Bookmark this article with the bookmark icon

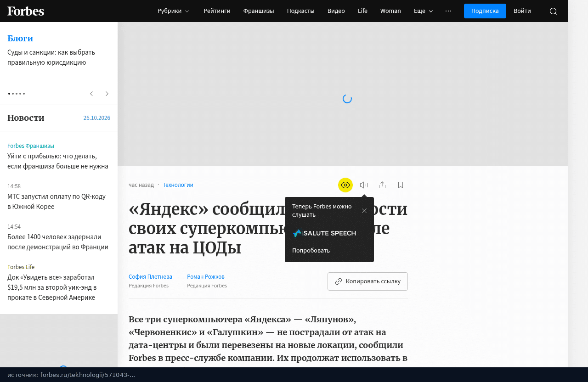click(401, 185)
